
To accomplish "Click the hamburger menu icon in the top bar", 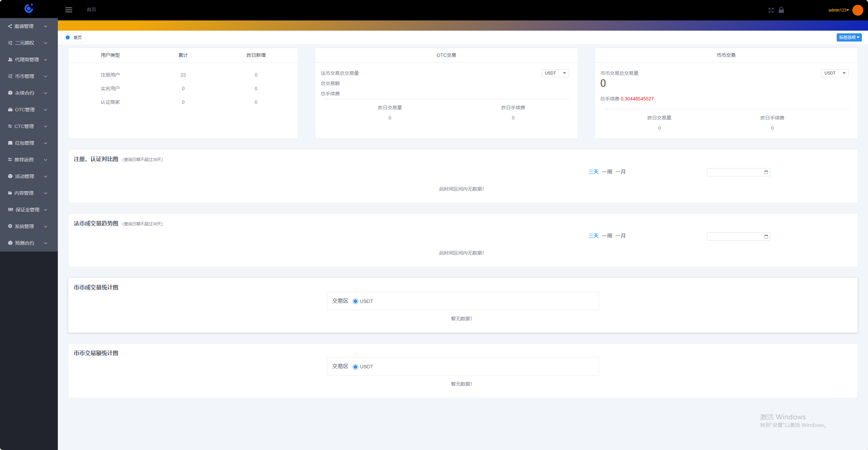I will click(x=69, y=10).
